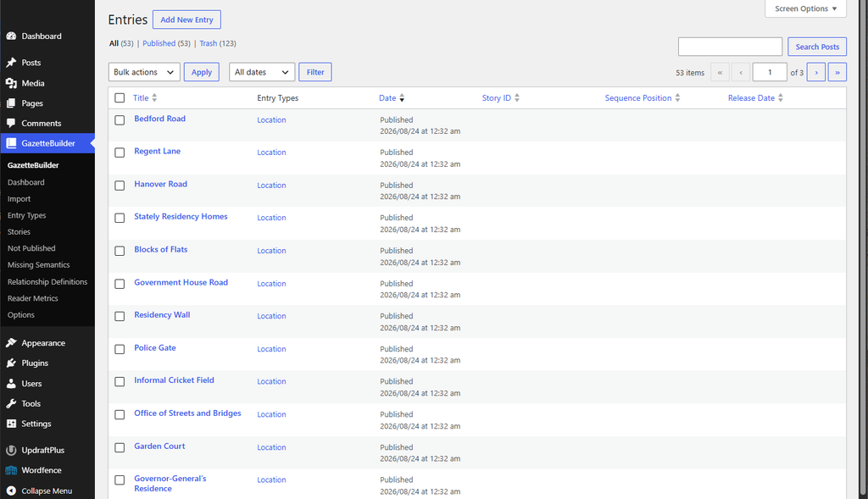
Task: Select the Comments bubble icon
Action: pos(11,124)
